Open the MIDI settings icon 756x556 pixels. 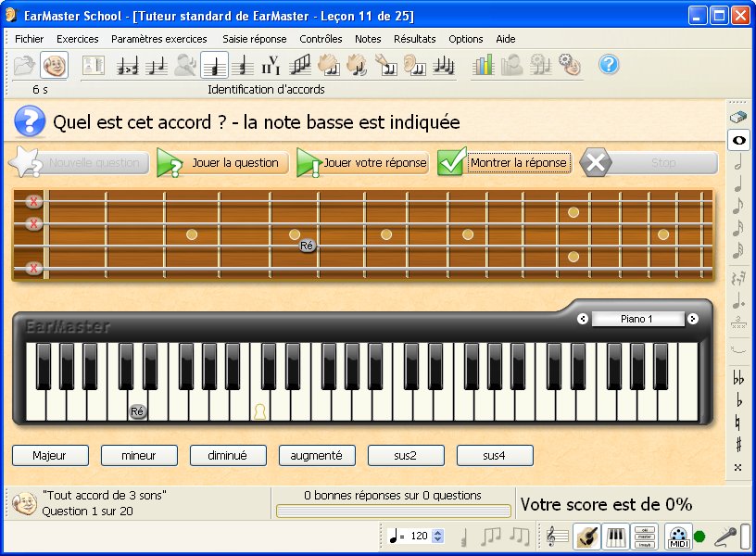click(x=678, y=537)
